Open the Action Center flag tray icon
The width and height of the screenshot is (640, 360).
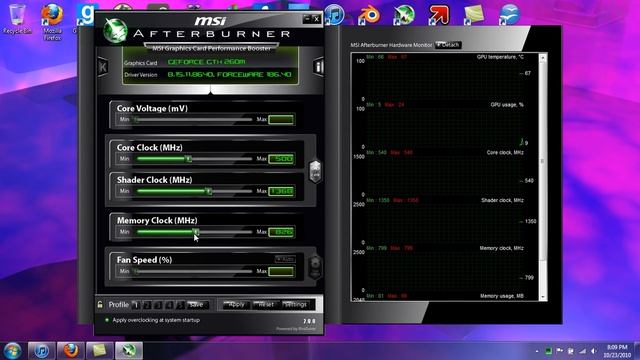tap(560, 351)
